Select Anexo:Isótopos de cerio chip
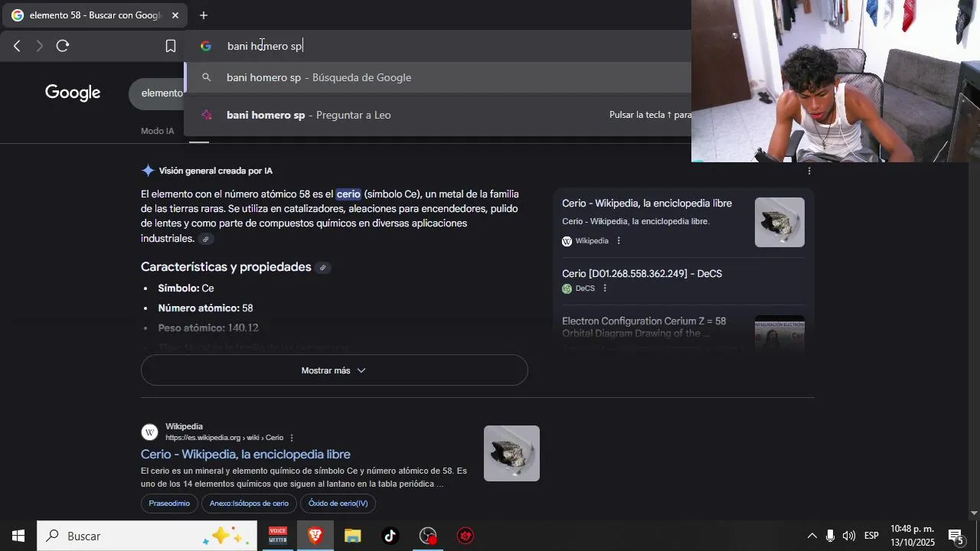Image resolution: width=980 pixels, height=551 pixels. [249, 504]
